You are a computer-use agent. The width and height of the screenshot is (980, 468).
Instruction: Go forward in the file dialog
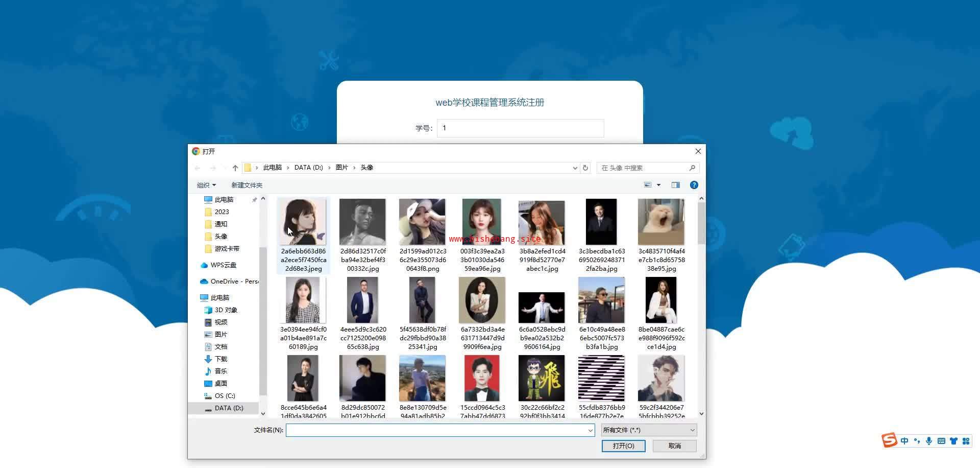point(213,168)
